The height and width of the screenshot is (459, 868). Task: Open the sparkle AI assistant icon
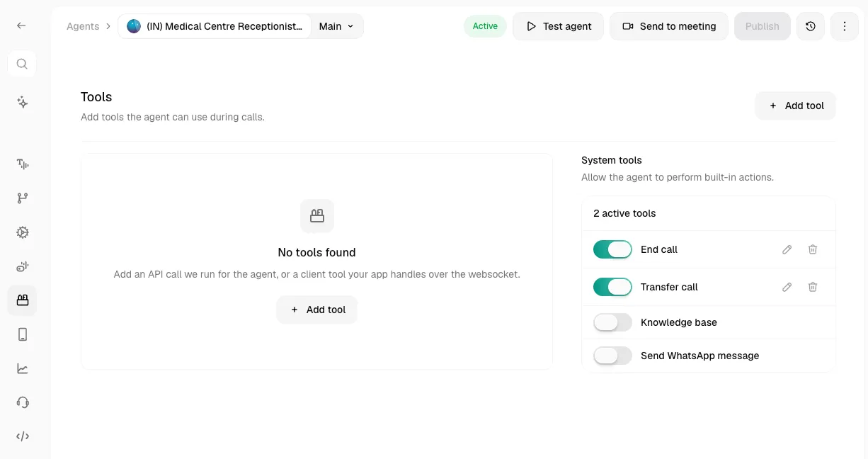pos(22,102)
